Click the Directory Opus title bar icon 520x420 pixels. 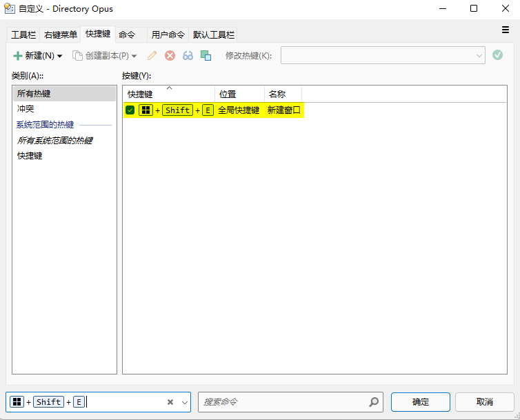click(9, 9)
